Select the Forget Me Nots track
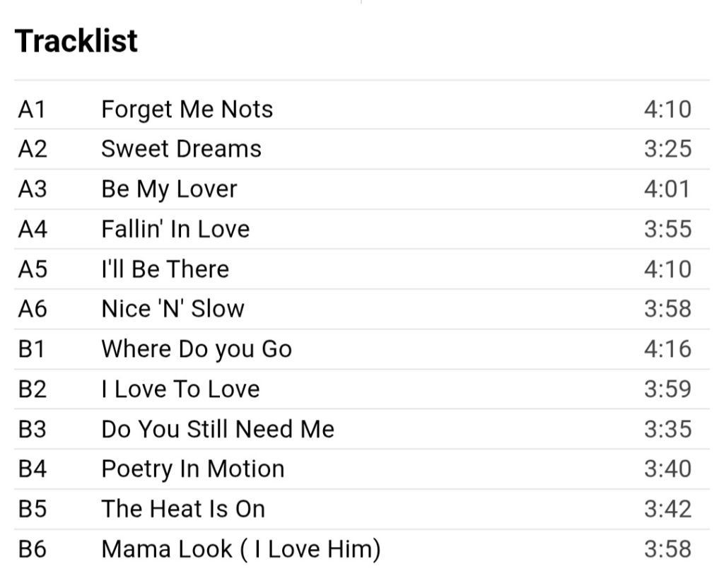724x588 pixels. point(187,110)
